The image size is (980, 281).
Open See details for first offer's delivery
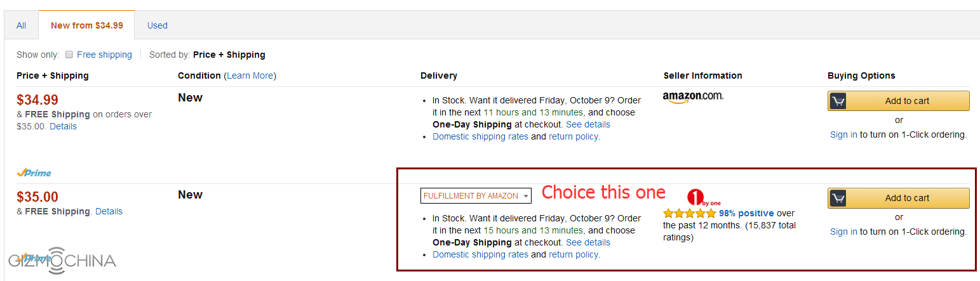coord(587,124)
